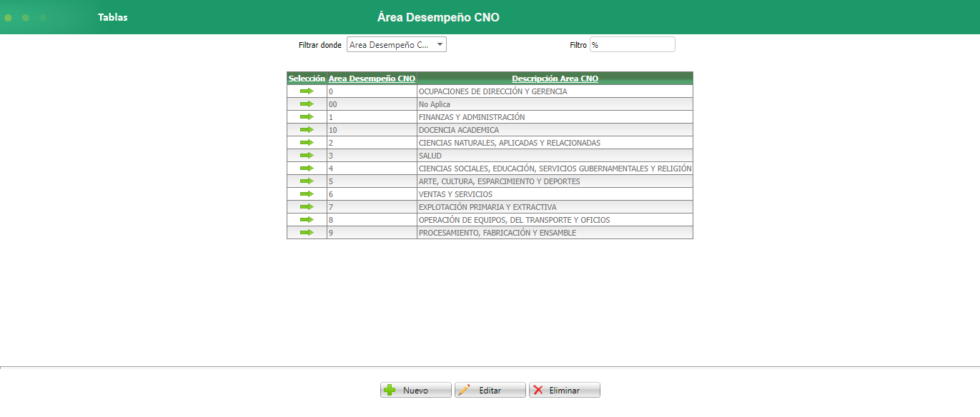Click inside the Filtro text field
The image size is (980, 417).
(x=631, y=44)
